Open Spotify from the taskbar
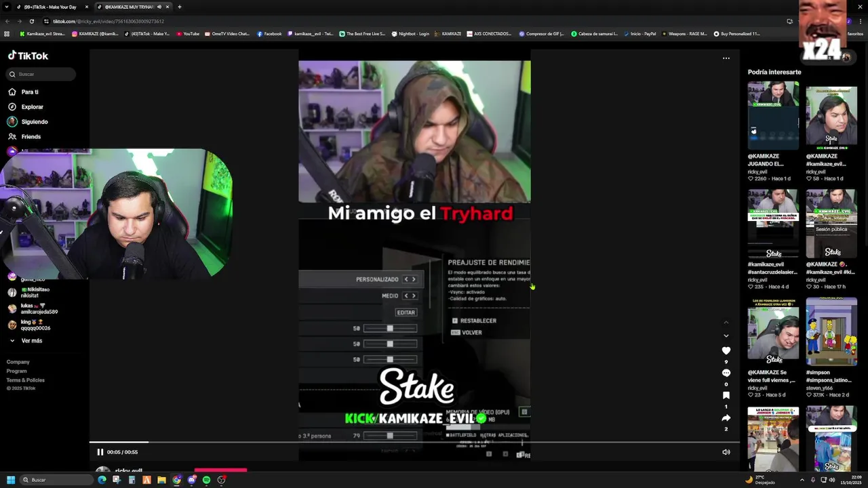 tap(206, 480)
